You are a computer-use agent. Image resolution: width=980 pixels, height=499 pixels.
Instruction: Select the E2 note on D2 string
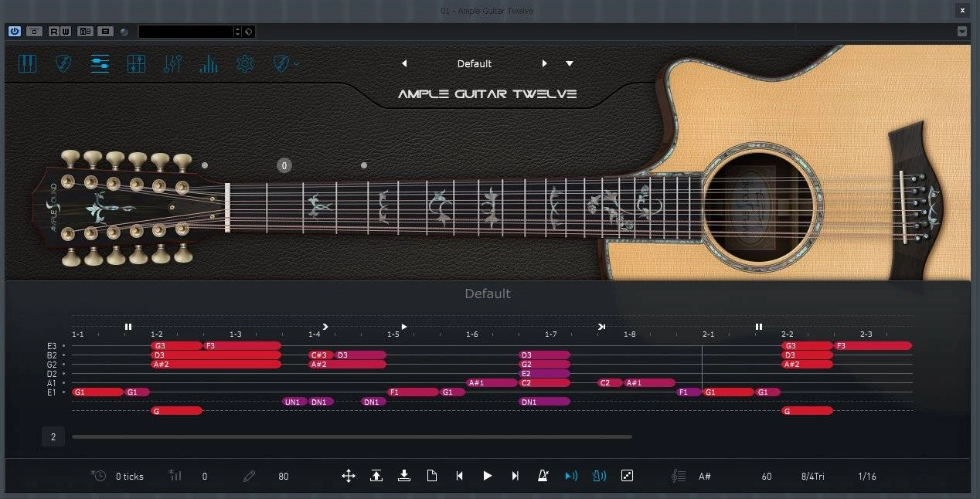click(x=544, y=374)
